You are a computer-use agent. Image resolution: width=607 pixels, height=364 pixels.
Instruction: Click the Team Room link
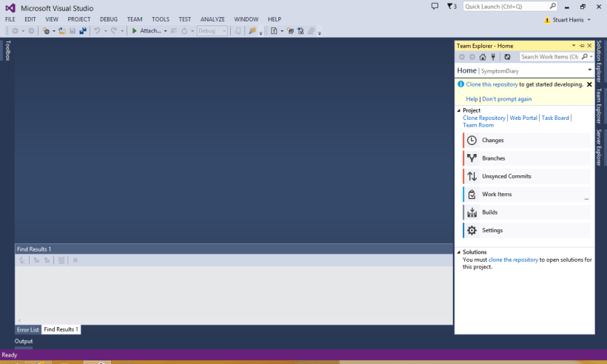point(478,125)
